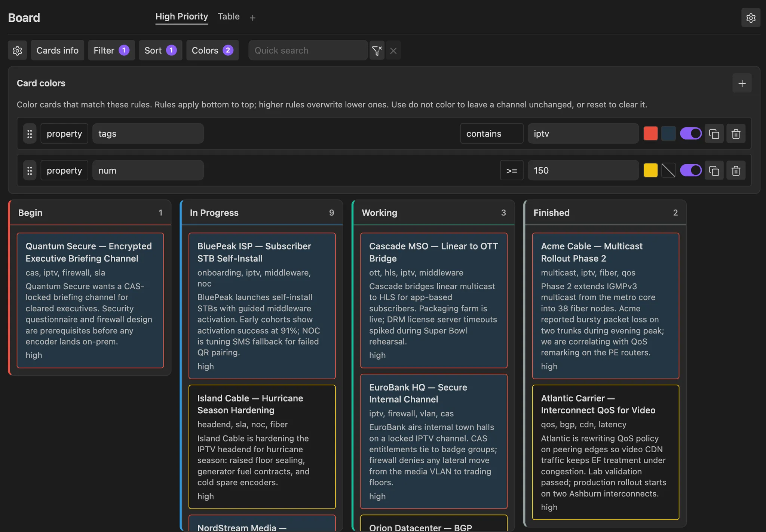766x532 pixels.
Task: Open the Cascade MSO Linear to OTT card
Action: [434, 300]
